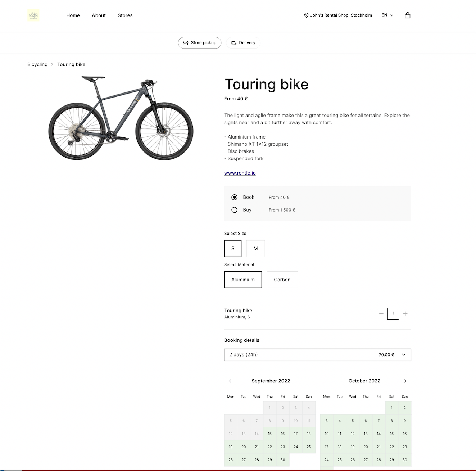Open the EN language dropdown

click(387, 15)
